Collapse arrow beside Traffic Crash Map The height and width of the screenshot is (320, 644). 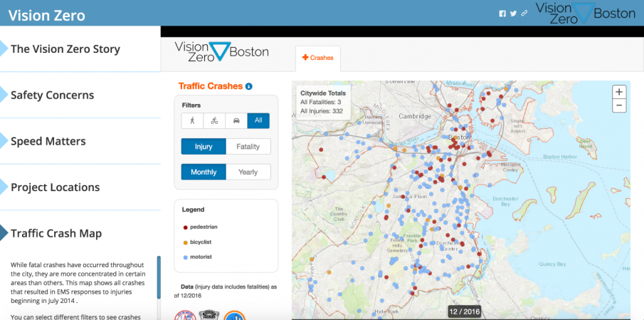(4, 233)
